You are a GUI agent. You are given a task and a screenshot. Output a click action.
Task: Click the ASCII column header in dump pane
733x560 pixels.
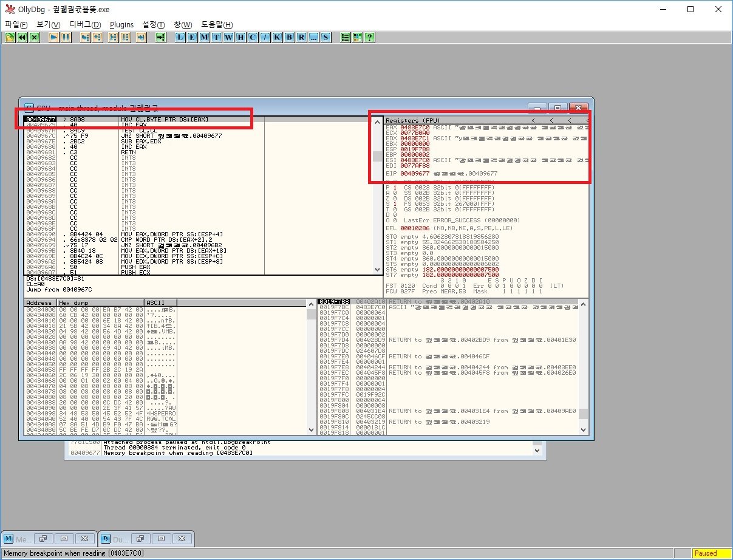(x=160, y=302)
